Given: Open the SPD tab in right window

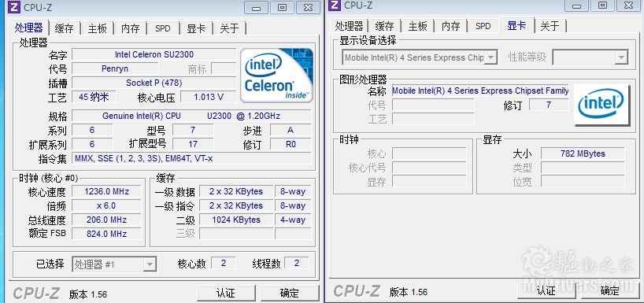Looking at the screenshot, I should click(x=483, y=26).
